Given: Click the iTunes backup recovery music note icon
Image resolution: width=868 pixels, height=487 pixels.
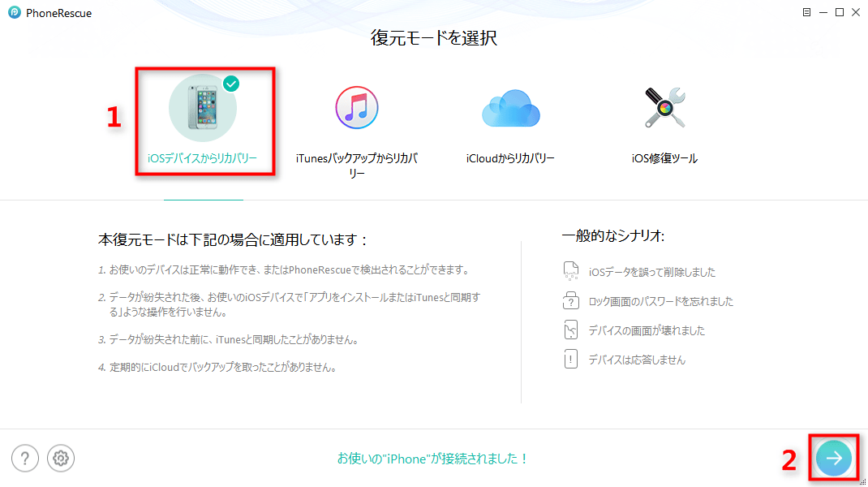Looking at the screenshot, I should pos(356,106).
